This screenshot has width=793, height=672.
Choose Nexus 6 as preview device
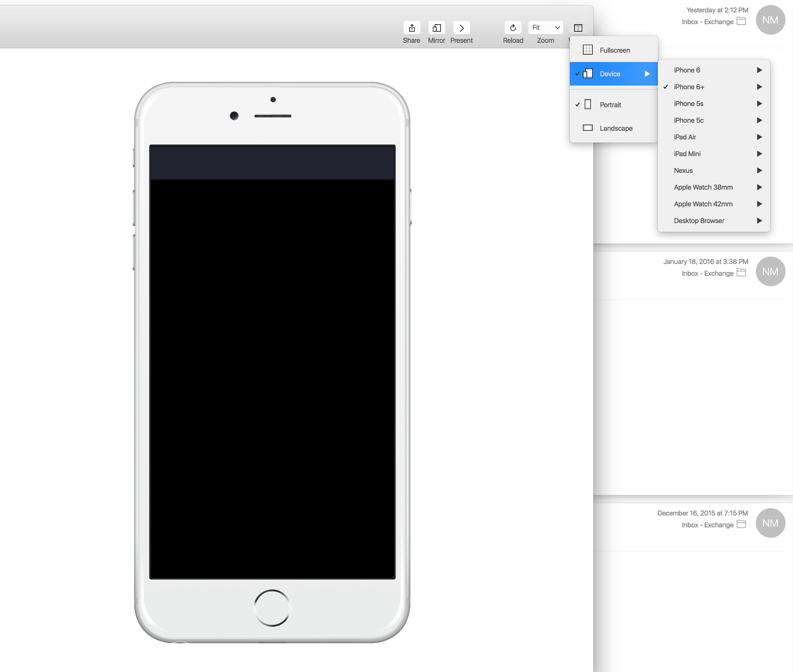tap(683, 170)
